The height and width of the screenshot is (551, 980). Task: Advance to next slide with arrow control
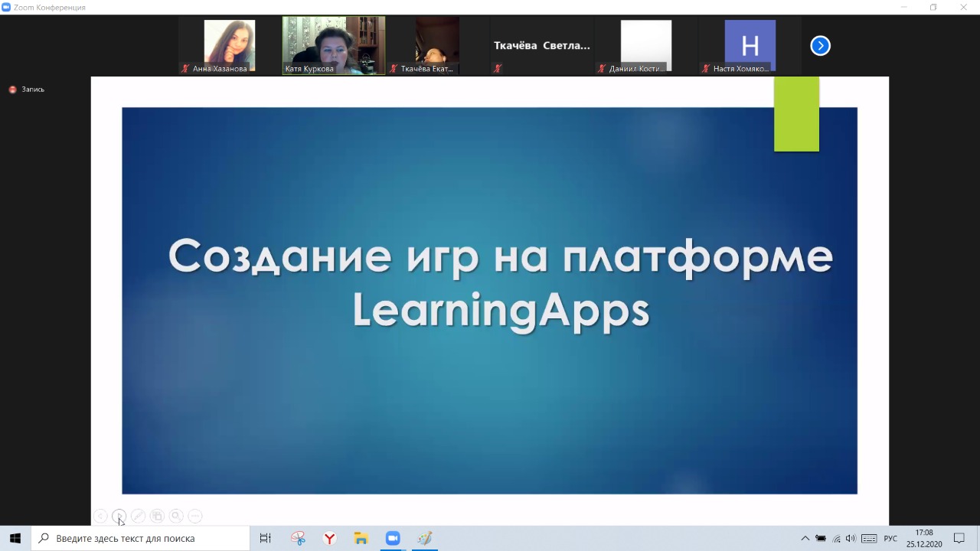pos(119,517)
